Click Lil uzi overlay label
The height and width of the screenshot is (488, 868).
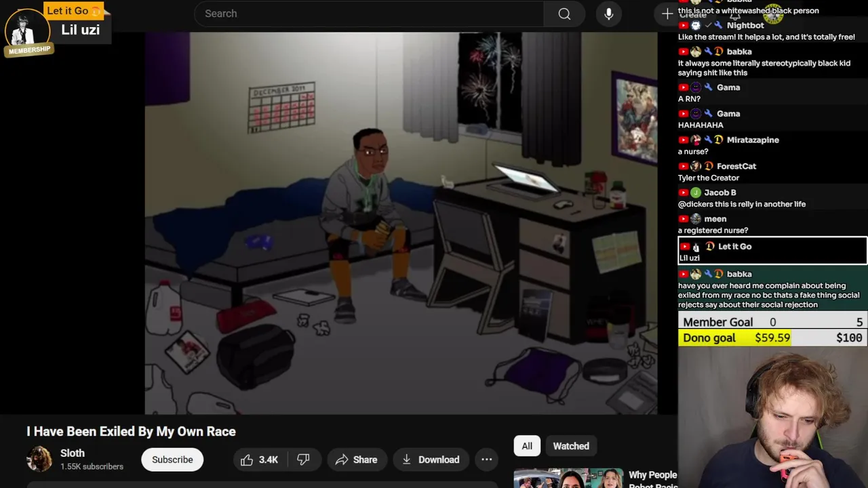(81, 30)
